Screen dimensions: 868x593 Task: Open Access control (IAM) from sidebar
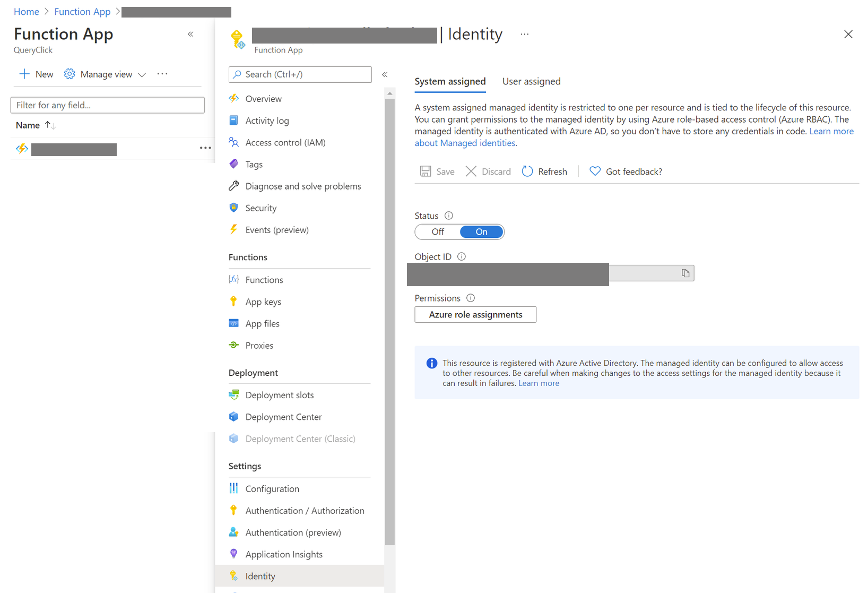285,142
